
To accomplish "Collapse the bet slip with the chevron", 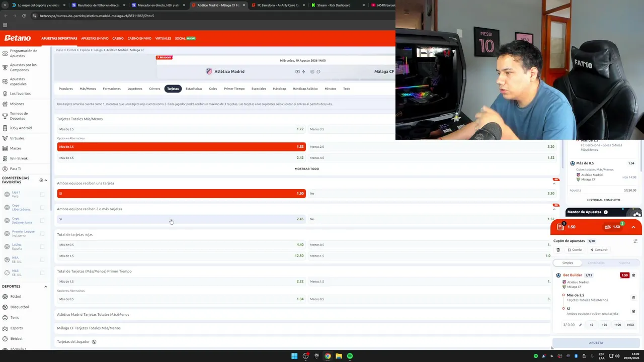I will pos(633,227).
